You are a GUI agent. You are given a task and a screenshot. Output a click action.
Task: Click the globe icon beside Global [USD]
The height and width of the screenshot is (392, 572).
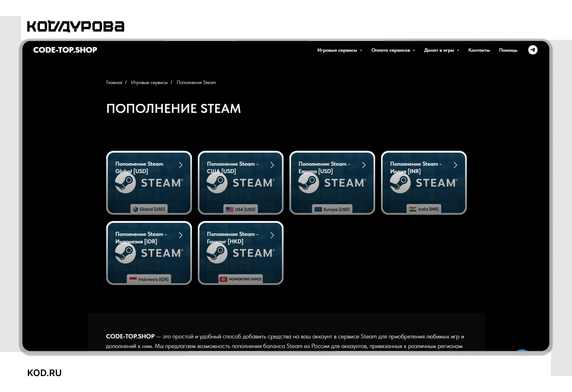coord(135,209)
